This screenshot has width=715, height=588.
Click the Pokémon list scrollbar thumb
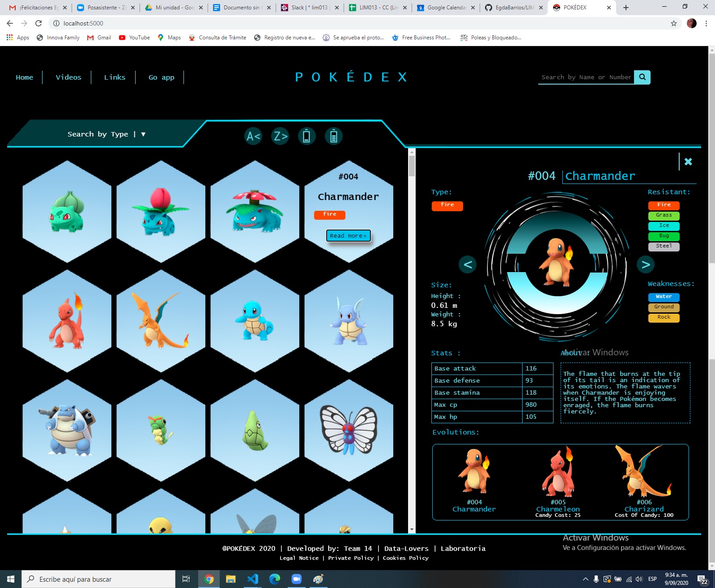coord(412,165)
